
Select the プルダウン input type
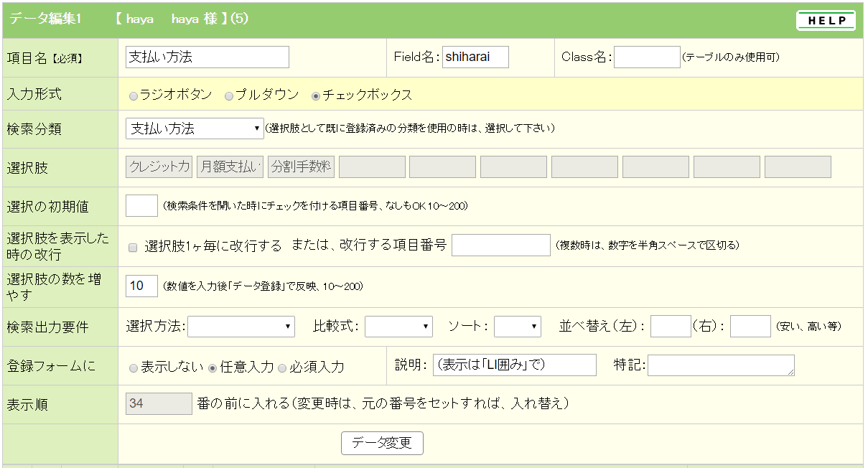coord(229,95)
